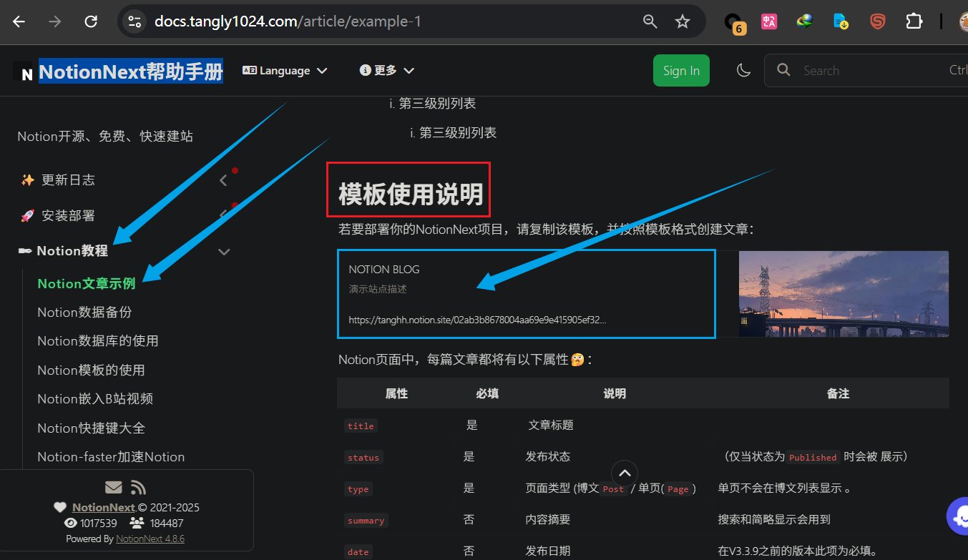The image size is (968, 560).
Task: Collapse the Notion教程 section chevron
Action: tap(224, 252)
